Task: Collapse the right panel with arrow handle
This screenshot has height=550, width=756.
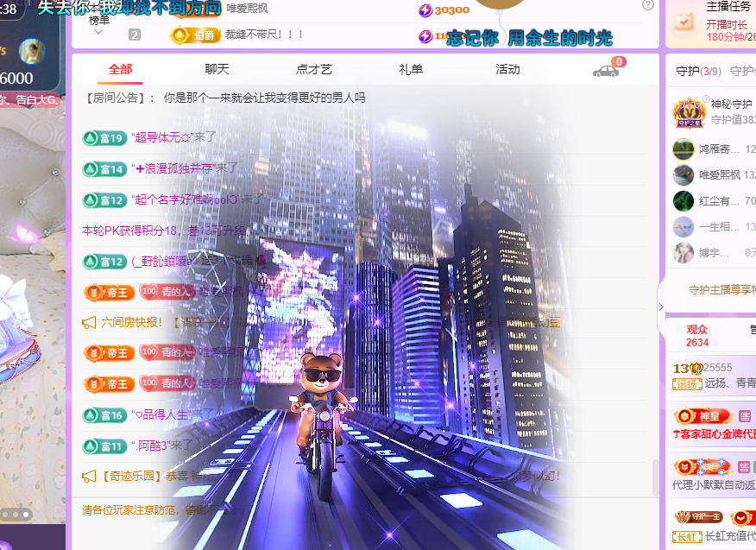Action: tap(661, 307)
